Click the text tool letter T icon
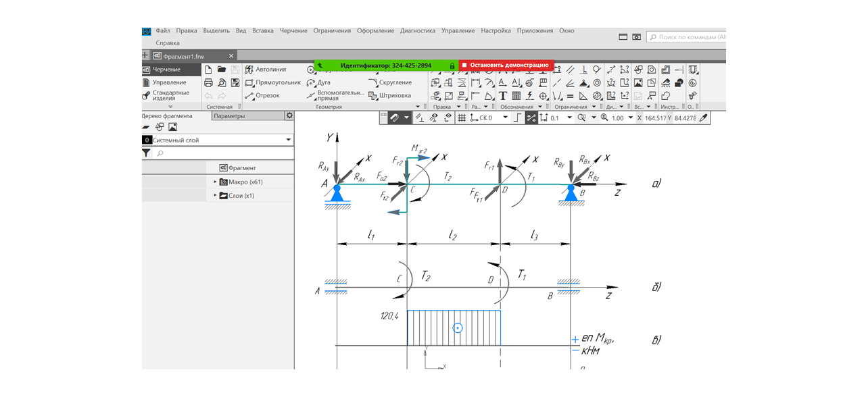868x397 pixels. (502, 96)
